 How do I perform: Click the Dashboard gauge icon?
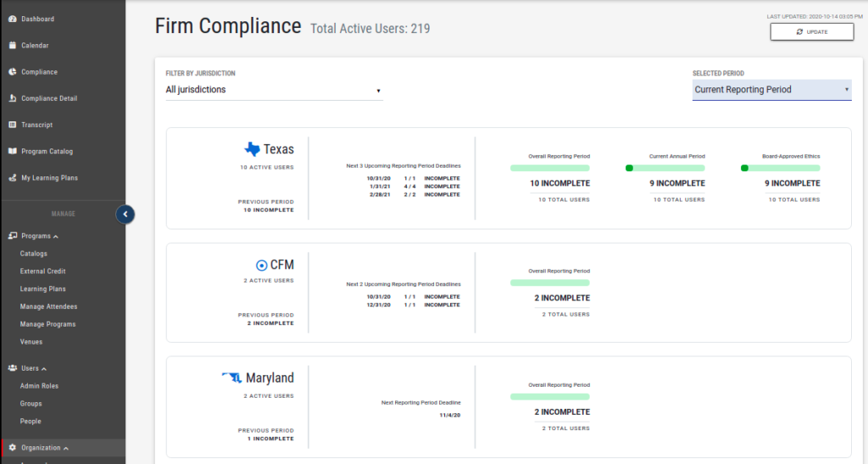pyautogui.click(x=12, y=19)
